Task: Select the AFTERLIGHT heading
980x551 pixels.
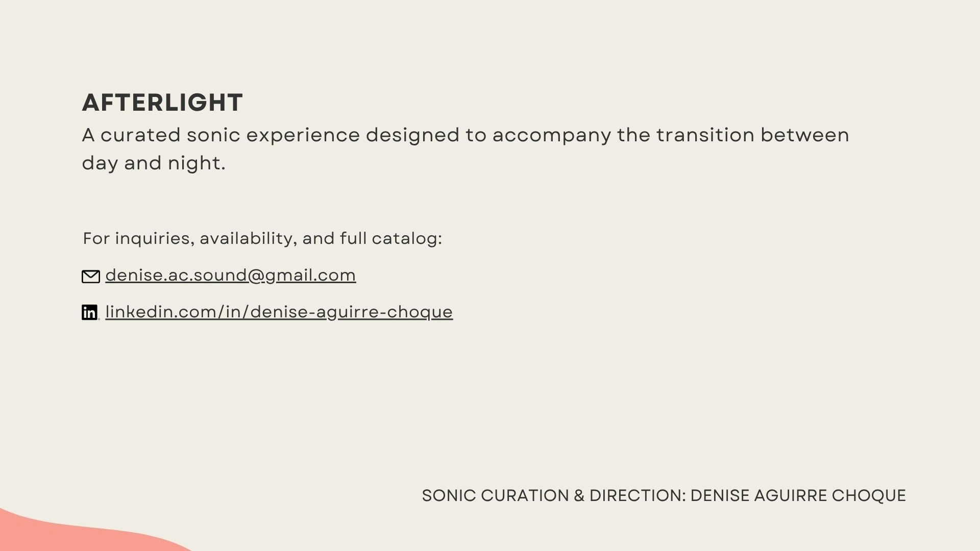Action: (x=162, y=103)
